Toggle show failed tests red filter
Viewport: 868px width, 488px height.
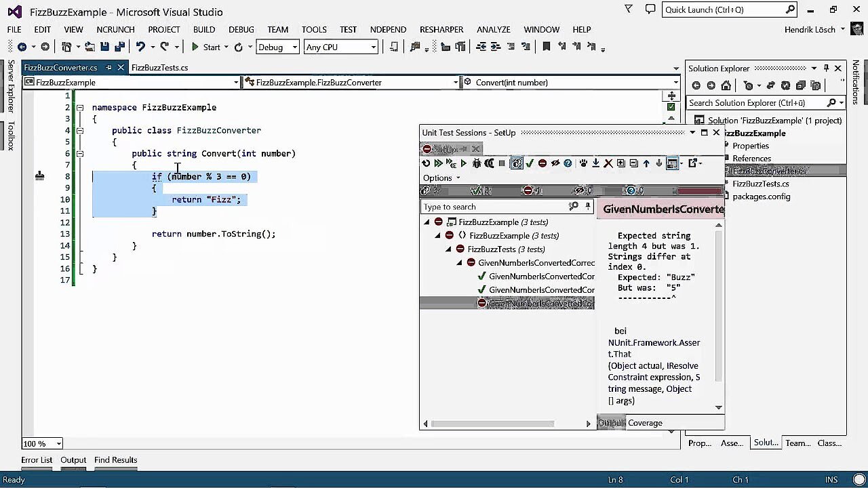click(x=542, y=163)
